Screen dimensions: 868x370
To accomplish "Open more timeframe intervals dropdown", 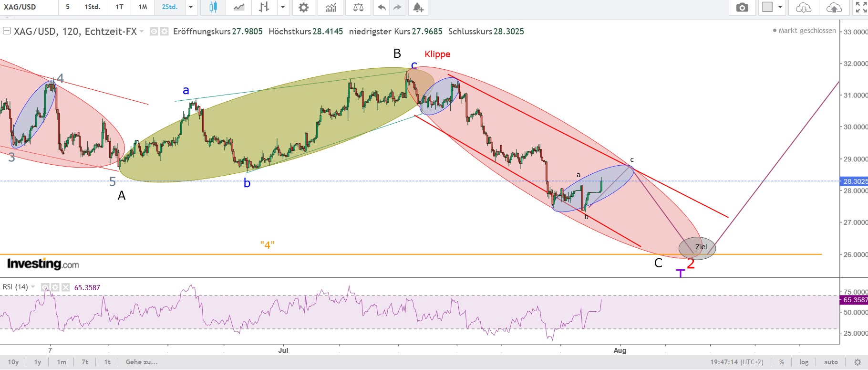I will coord(191,7).
